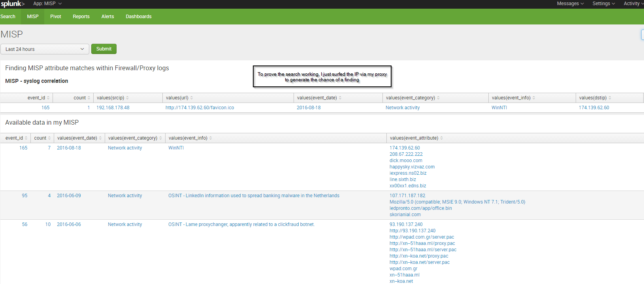Go to the Search tab
This screenshot has height=284, width=644.
click(x=8, y=17)
